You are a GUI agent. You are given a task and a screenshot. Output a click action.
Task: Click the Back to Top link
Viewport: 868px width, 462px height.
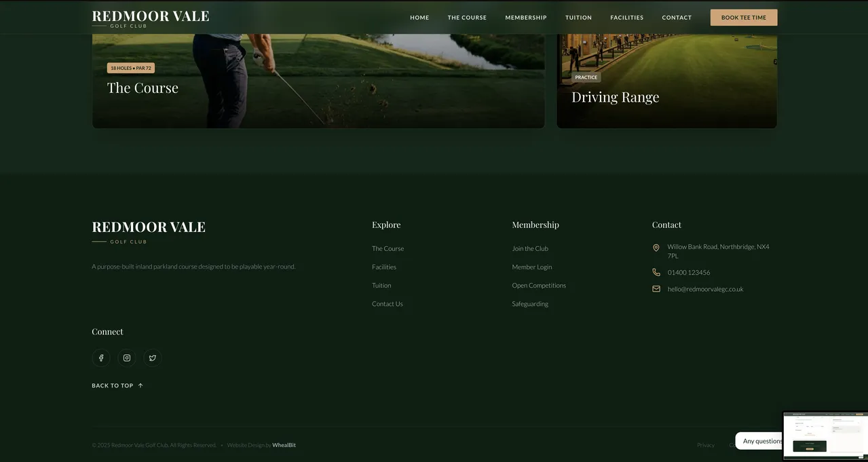(117, 386)
